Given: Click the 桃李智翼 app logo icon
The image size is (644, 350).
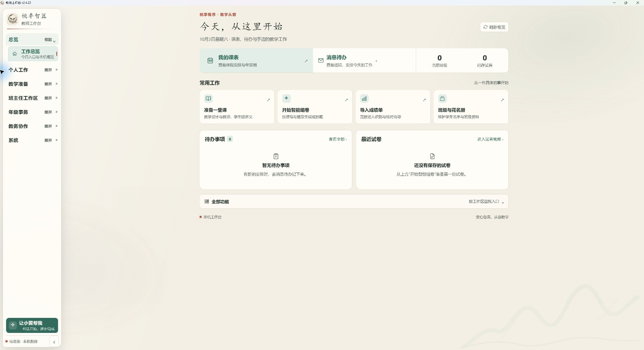Looking at the screenshot, I should 13,19.
